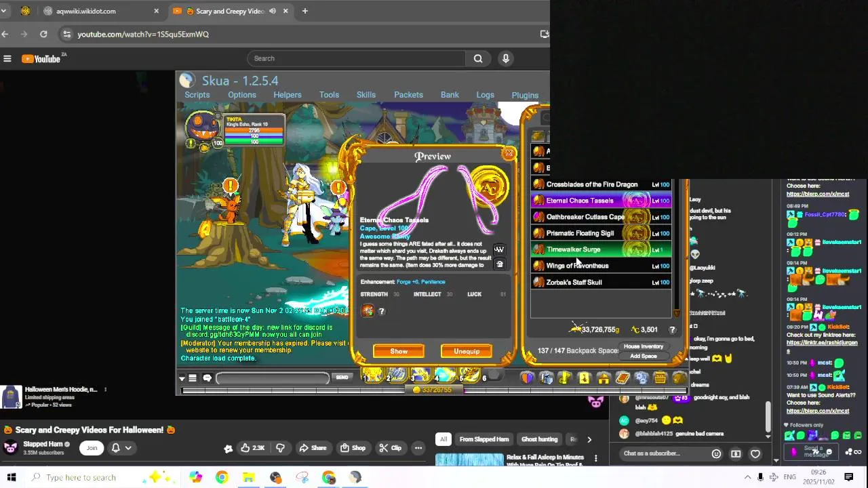Image resolution: width=868 pixels, height=488 pixels.
Task: Open Skua Skills menu
Action: click(366, 95)
